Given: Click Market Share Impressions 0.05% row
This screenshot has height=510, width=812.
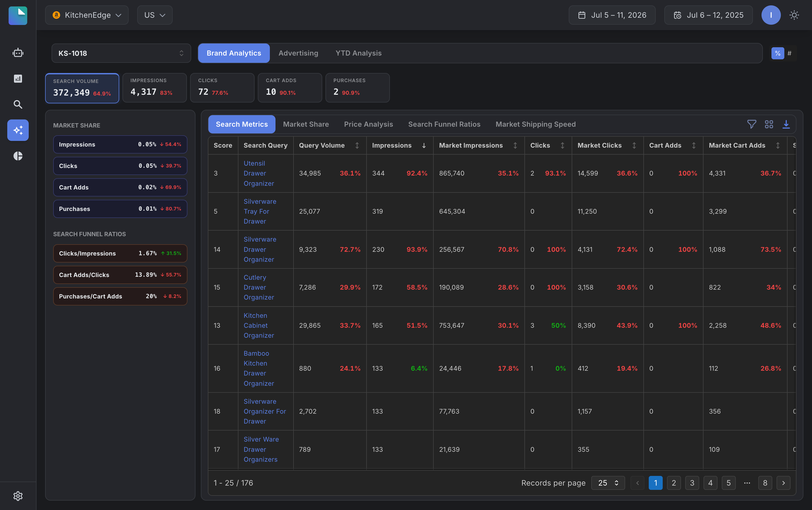Looking at the screenshot, I should 120,144.
